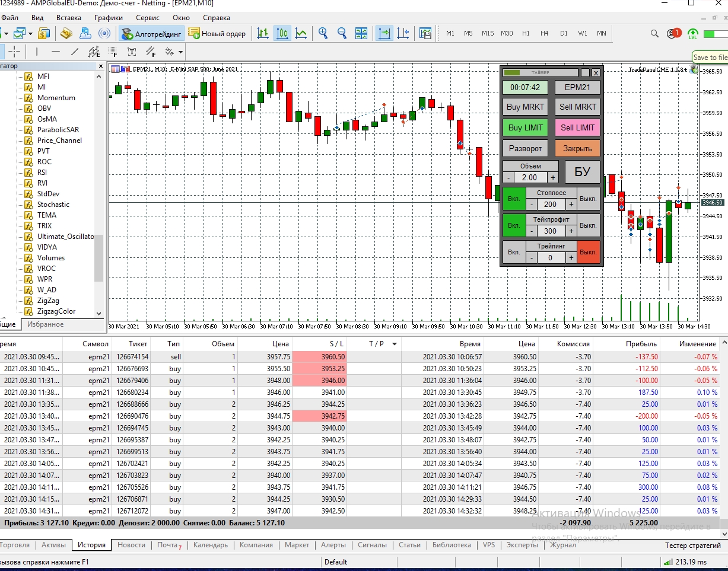Click the pink Sell LIMIT button
This screenshot has width=728, height=571.
tap(578, 127)
